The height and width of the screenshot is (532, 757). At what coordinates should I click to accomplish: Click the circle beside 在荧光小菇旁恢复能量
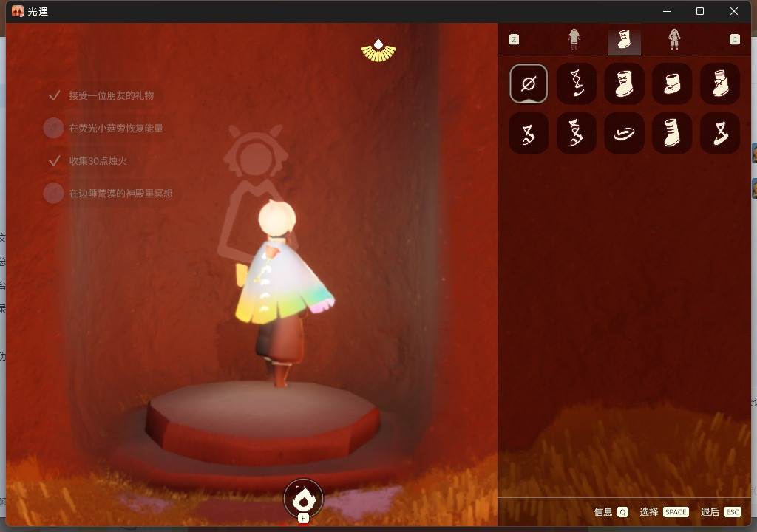point(53,128)
